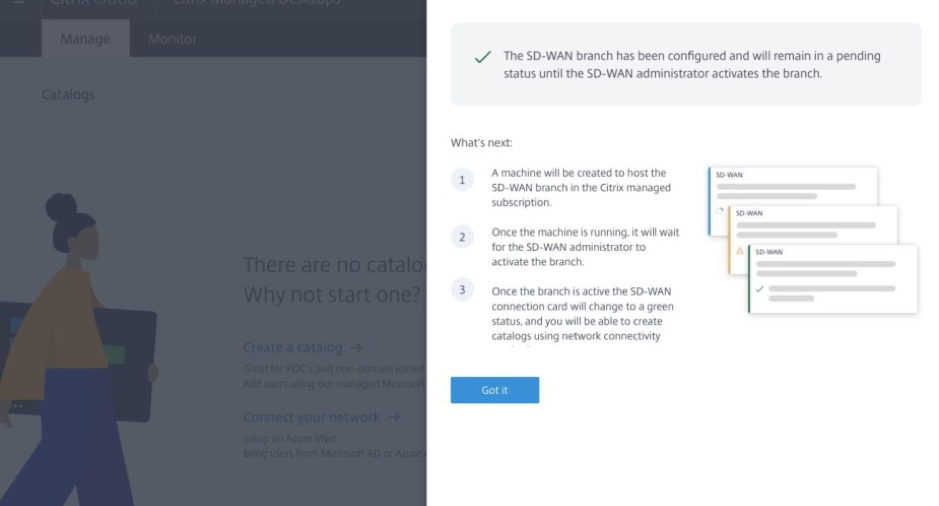Click the 'There are no catalogs' text
939x506 pixels.
335,265
